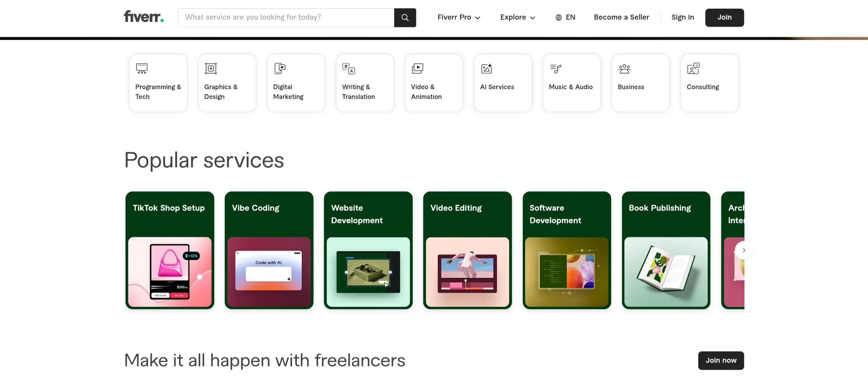This screenshot has width=868, height=381.
Task: Focus the service search field
Action: click(286, 18)
